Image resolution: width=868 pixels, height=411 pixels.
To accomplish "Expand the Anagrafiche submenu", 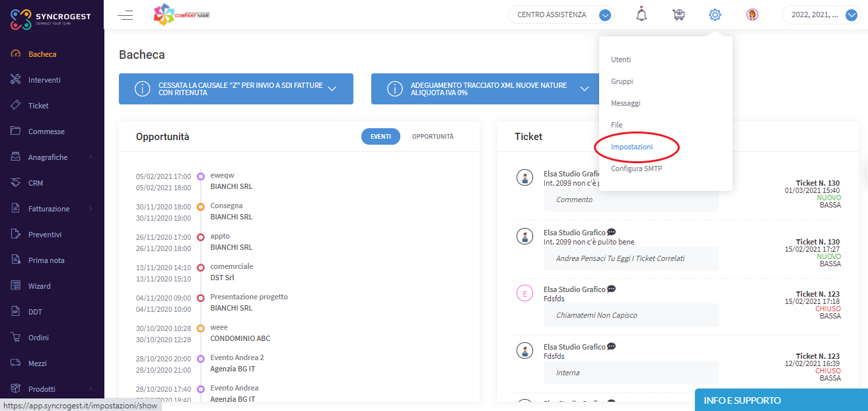I will [x=52, y=157].
